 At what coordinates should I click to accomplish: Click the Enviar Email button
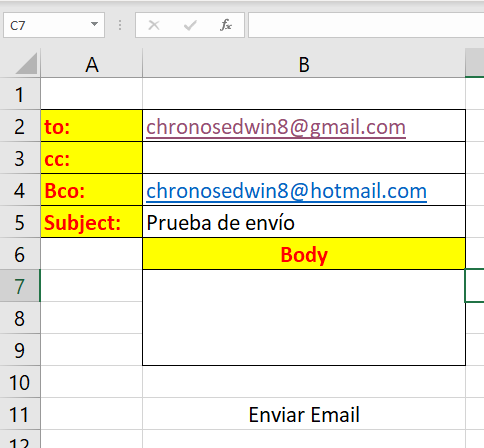[x=304, y=414]
